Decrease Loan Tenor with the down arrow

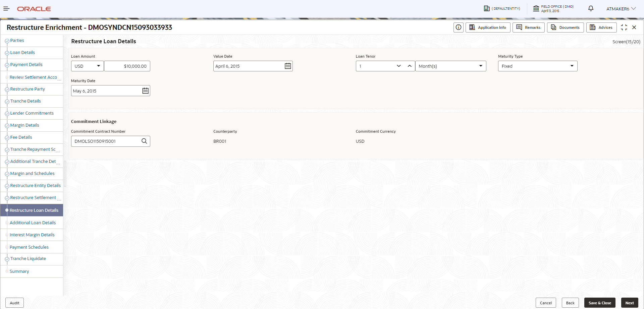(399, 66)
